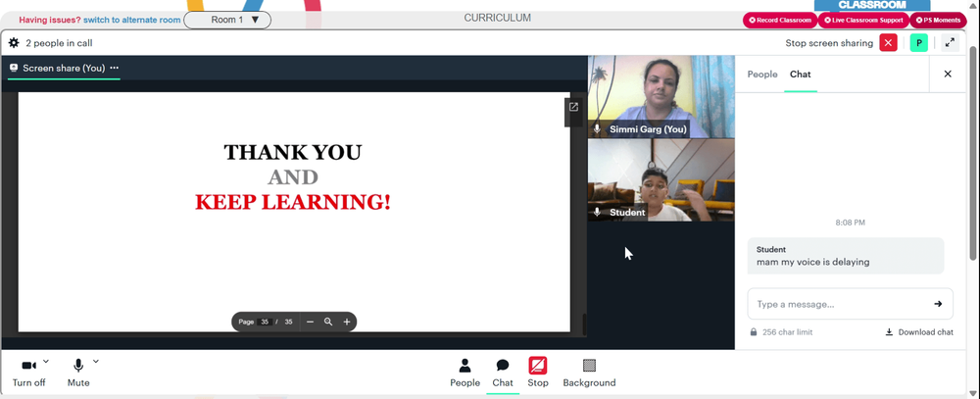Zoom out the shared PDF page
Image resolution: width=980 pixels, height=399 pixels.
point(310,323)
